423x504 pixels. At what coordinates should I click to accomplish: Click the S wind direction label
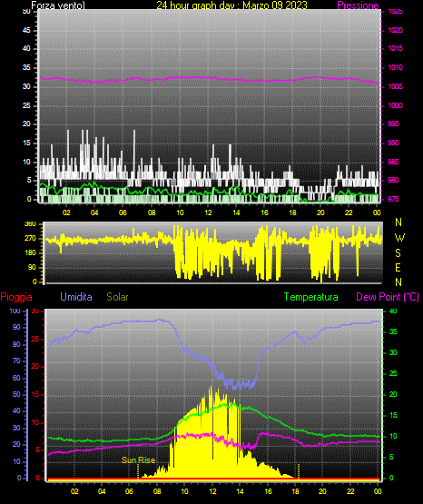click(398, 253)
